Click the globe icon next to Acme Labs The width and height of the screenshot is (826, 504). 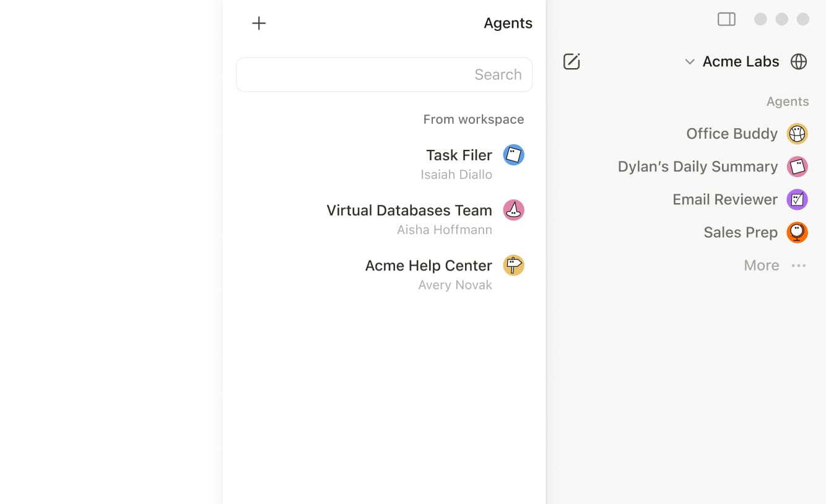799,61
